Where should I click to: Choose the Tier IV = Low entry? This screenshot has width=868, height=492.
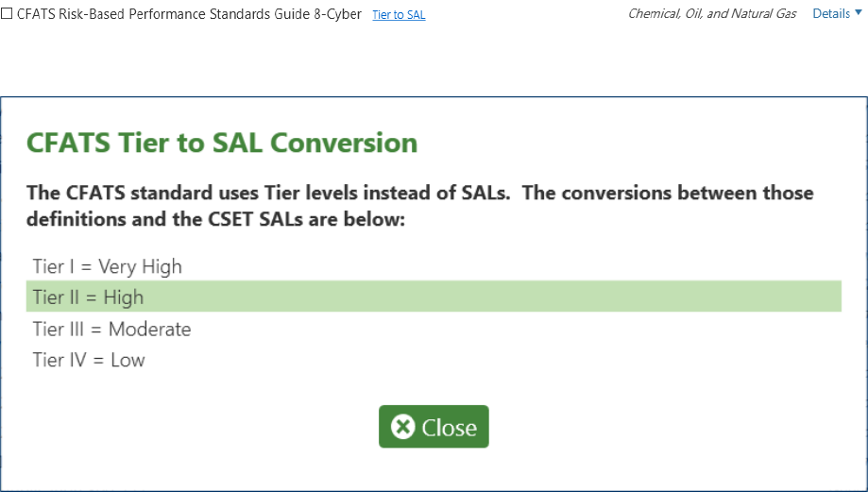89,360
